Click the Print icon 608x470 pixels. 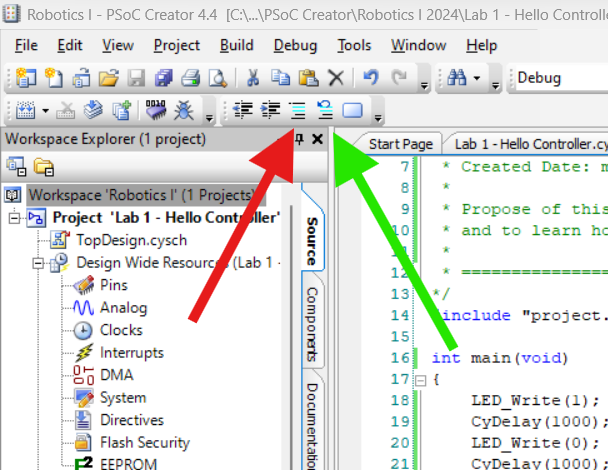coord(190,78)
